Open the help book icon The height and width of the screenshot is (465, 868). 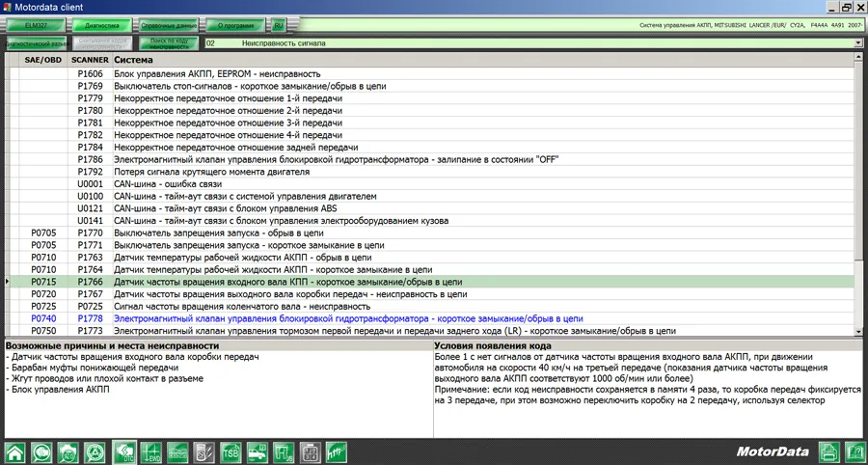click(855, 452)
